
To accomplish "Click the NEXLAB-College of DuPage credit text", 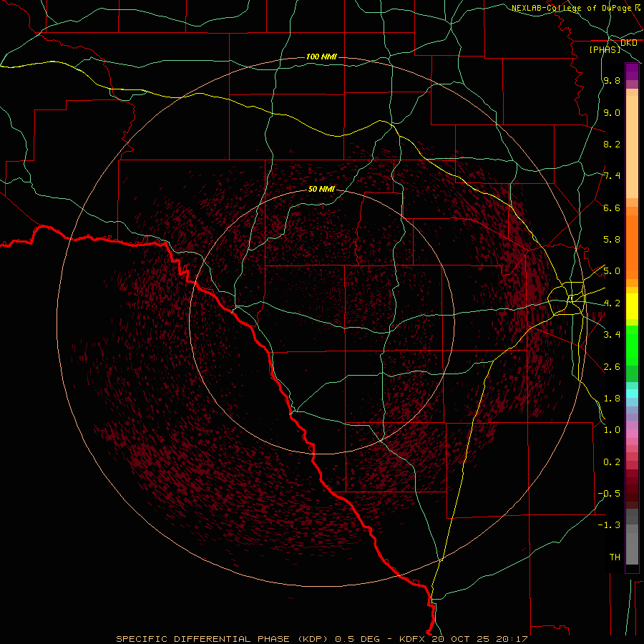I will [x=571, y=8].
